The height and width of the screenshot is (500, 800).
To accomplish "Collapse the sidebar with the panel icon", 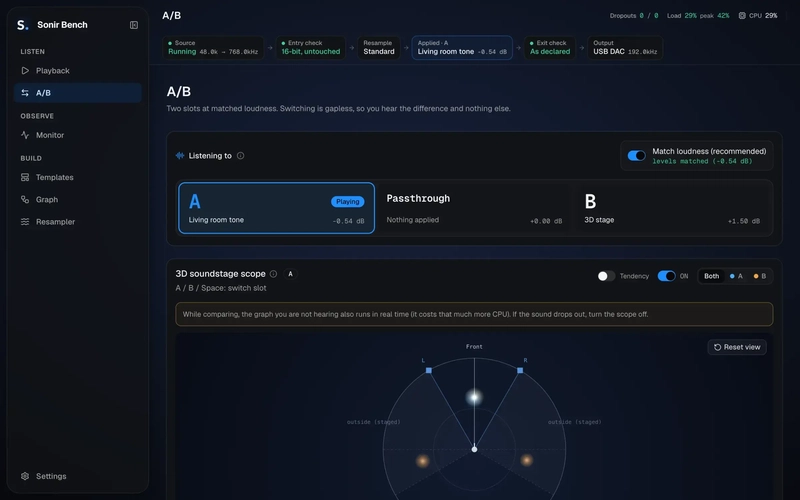I will [x=134, y=25].
